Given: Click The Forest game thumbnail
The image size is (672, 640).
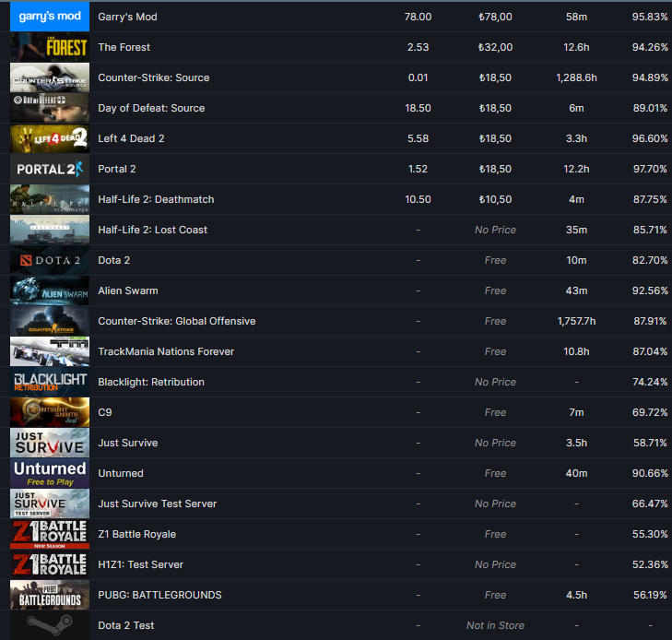Looking at the screenshot, I should (x=50, y=47).
